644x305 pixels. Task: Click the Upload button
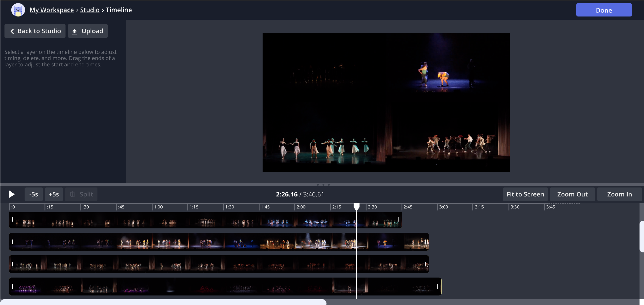tap(88, 31)
